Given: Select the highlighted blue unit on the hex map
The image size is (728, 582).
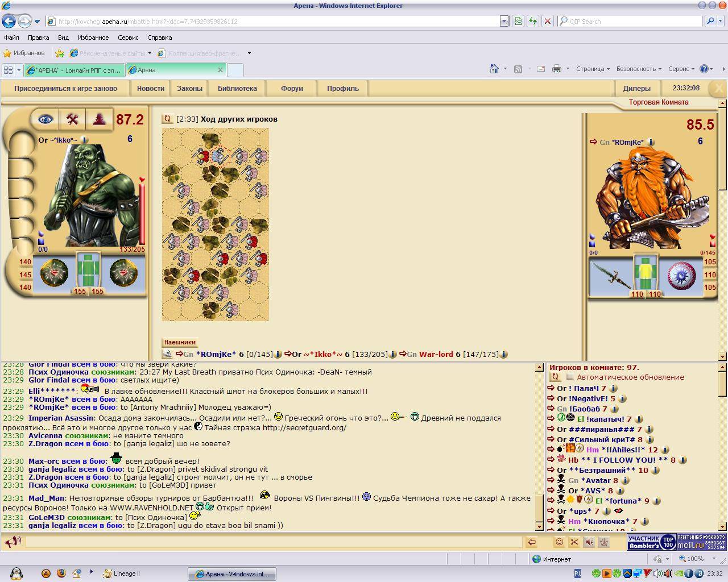Looking at the screenshot, I should pos(220,155).
